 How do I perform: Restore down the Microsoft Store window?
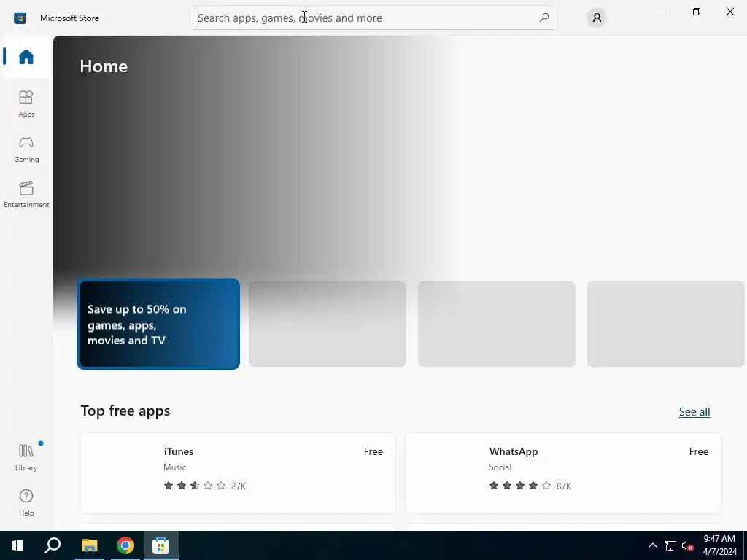(x=696, y=12)
